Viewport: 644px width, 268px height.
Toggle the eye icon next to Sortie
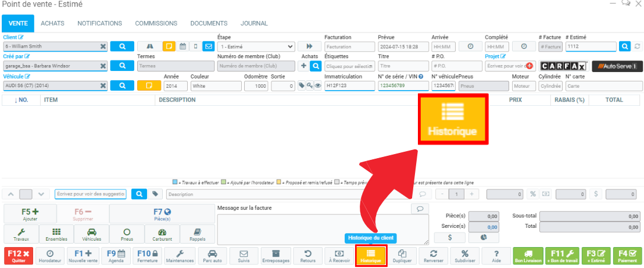pyautogui.click(x=317, y=86)
